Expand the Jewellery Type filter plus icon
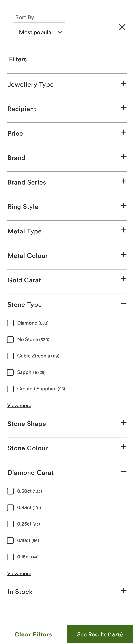The width and height of the screenshot is (134, 644). 124,83
